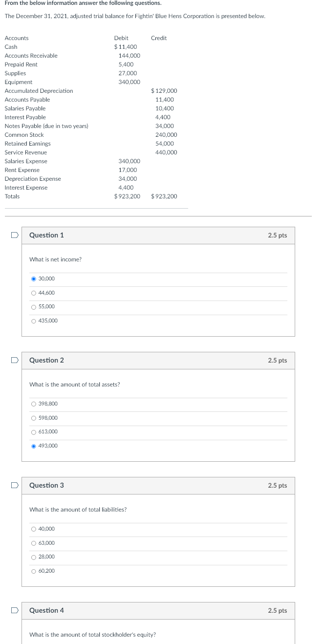
Task: Pick 435,000 for net income
Action: (34, 321)
